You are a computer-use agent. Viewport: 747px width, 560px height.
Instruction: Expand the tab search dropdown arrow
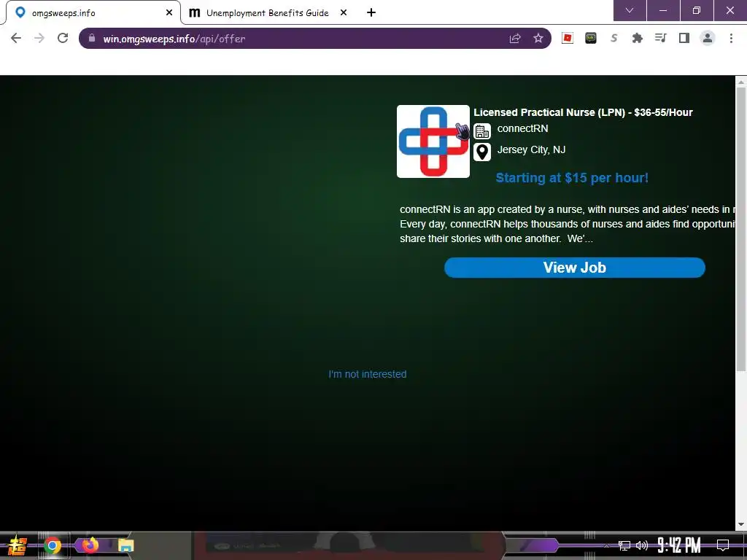(x=630, y=10)
